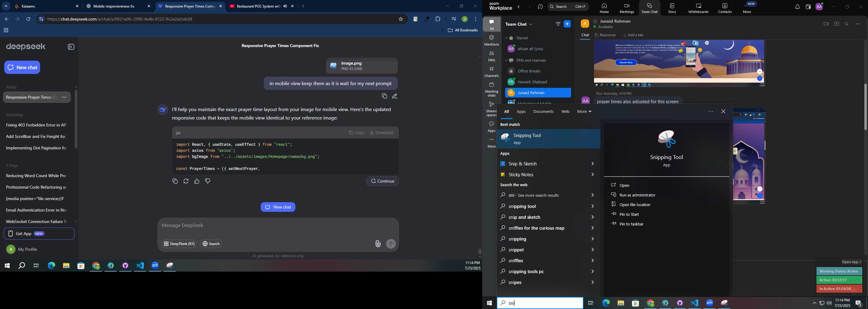This screenshot has width=868, height=309.
Task: Collapse the DeepSeek sidebar panel
Action: click(71, 47)
